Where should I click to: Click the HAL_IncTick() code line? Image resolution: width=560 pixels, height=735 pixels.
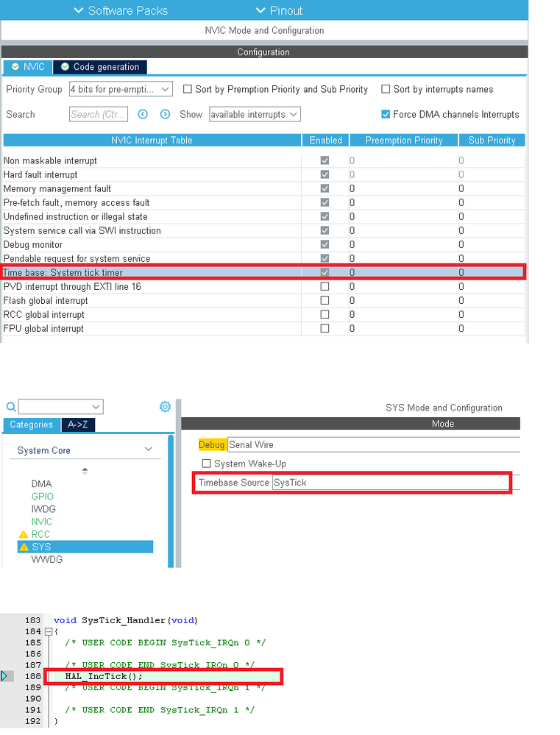coord(104,676)
